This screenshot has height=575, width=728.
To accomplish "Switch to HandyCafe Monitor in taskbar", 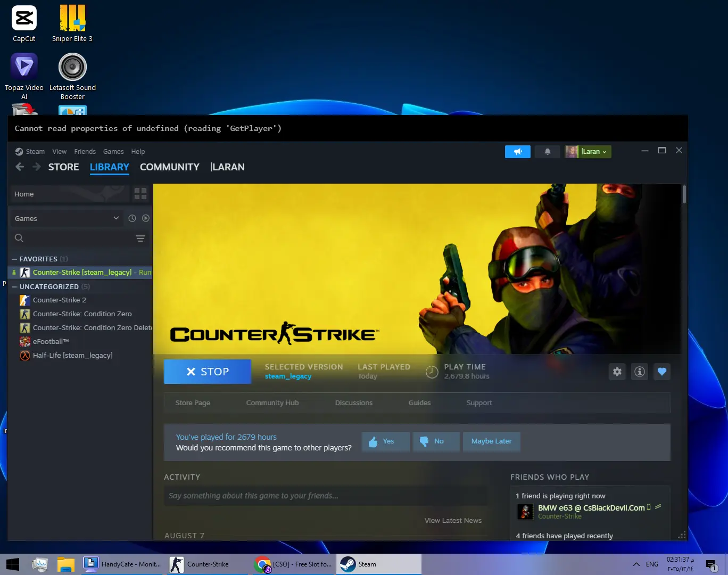I will [122, 564].
